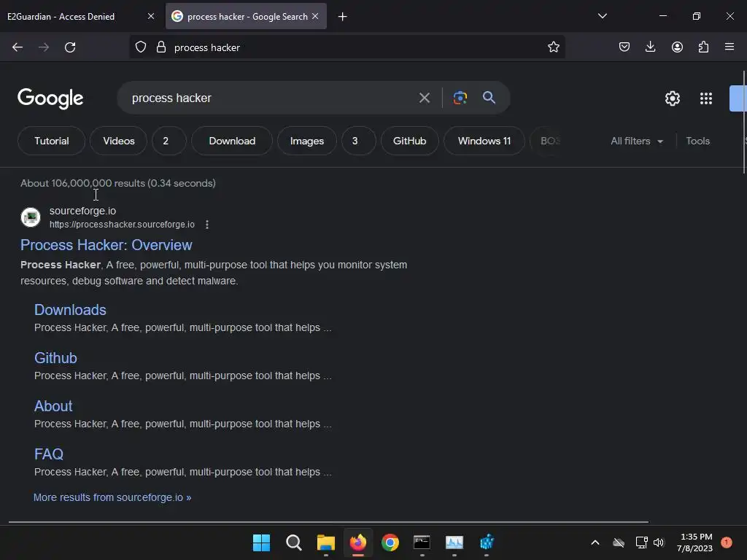
Task: Open the Firefox hamburger application menu
Action: click(x=729, y=47)
